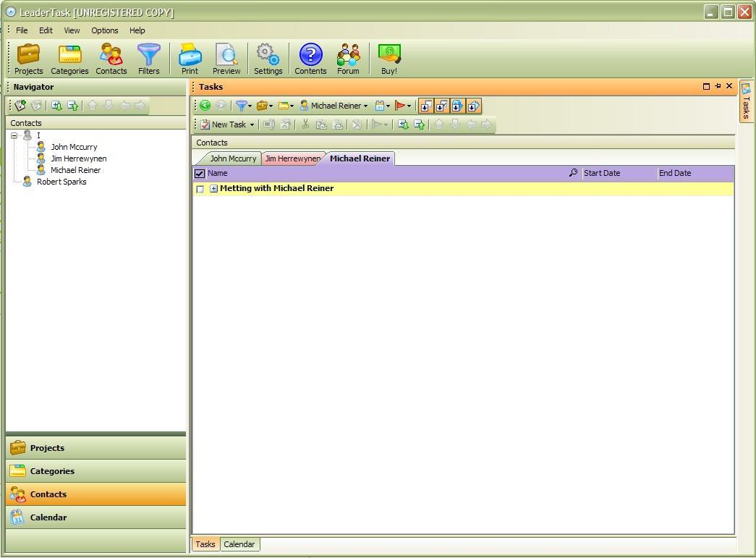
Task: Open help Contents
Action: click(x=310, y=59)
